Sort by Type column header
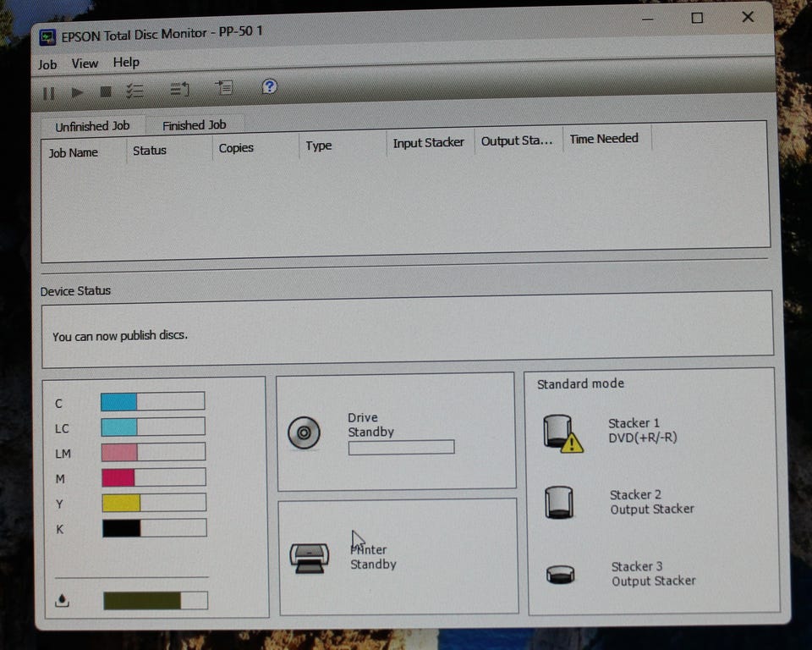The width and height of the screenshot is (812, 650). coord(343,146)
